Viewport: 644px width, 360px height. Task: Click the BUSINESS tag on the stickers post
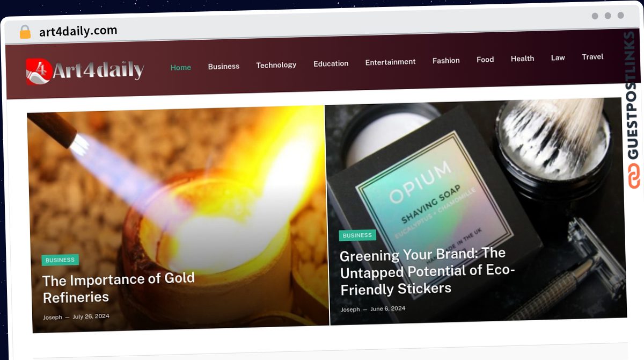357,235
